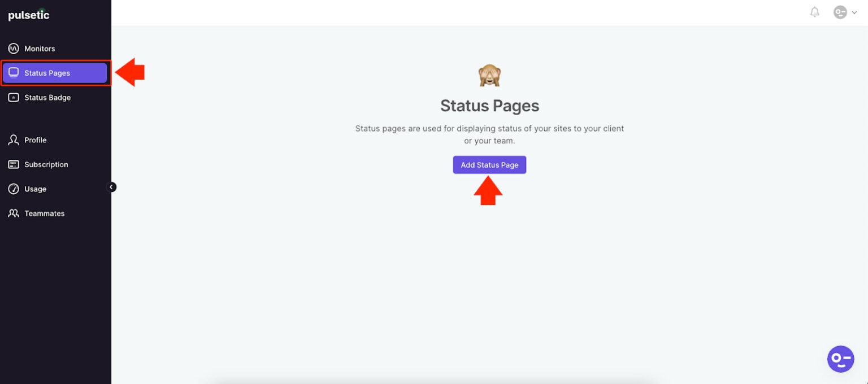Expand the account avatar dropdown
This screenshot has height=384, width=868.
point(840,11)
